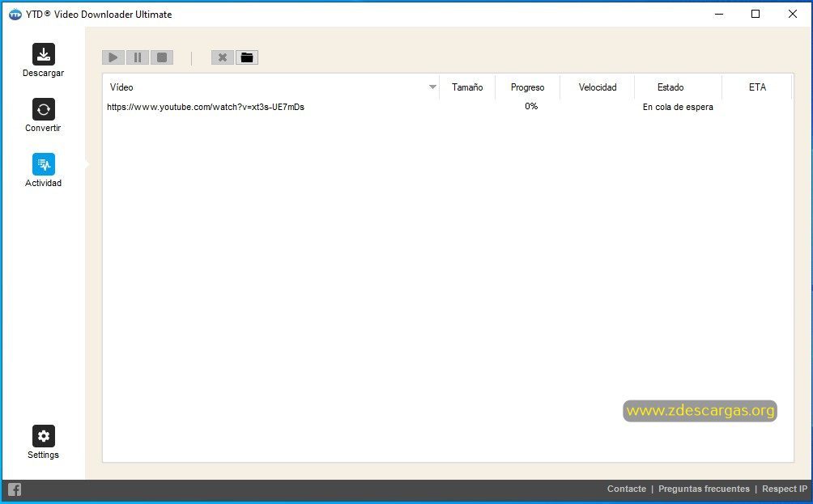The width and height of the screenshot is (813, 504).
Task: Maximize the YTD window
Action: [756, 14]
